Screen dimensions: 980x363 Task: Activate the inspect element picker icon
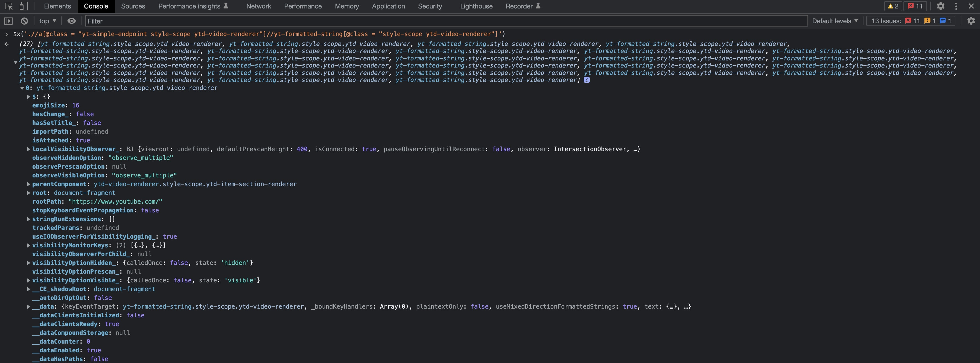[x=9, y=6]
